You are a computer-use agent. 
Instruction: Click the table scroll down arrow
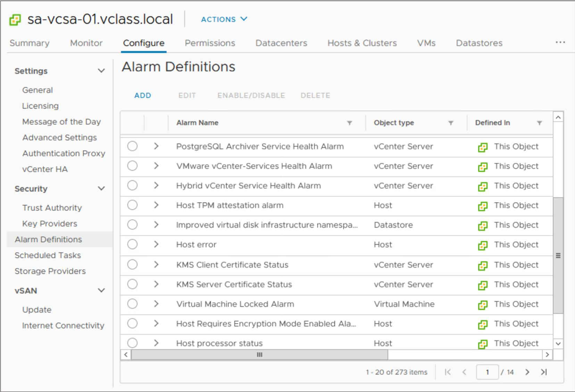coord(558,344)
